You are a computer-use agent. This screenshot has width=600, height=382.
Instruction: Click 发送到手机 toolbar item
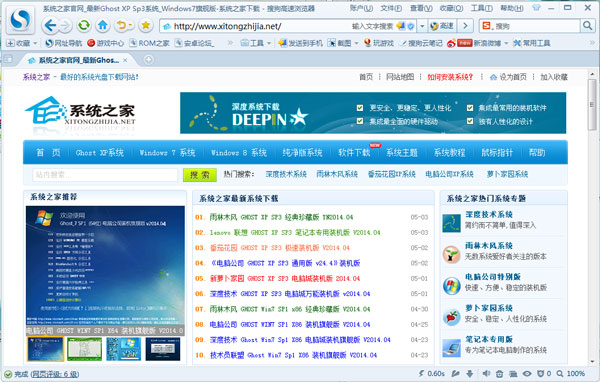(300, 43)
